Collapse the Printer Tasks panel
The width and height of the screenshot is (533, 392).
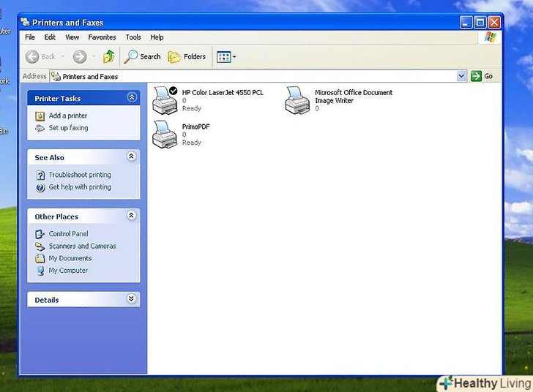point(132,97)
